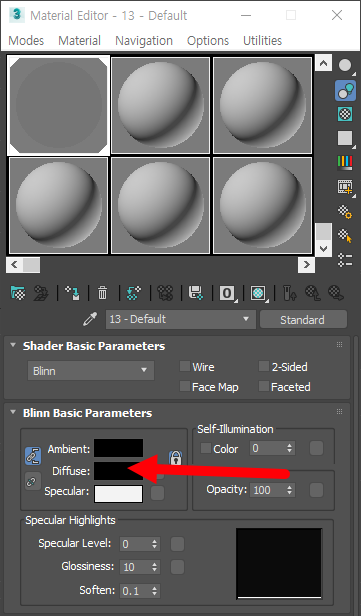
Task: Click the Reset Map/Mtl trash icon
Action: tap(102, 293)
